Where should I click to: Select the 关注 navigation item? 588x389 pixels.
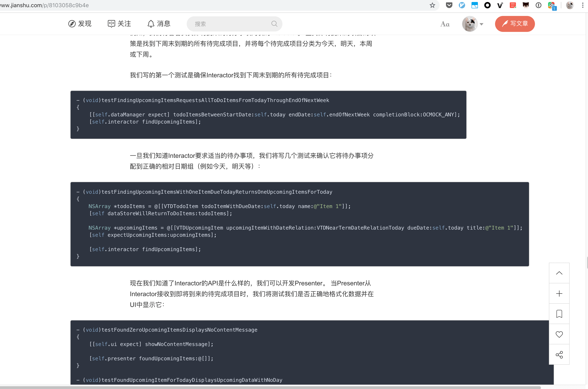pos(119,24)
